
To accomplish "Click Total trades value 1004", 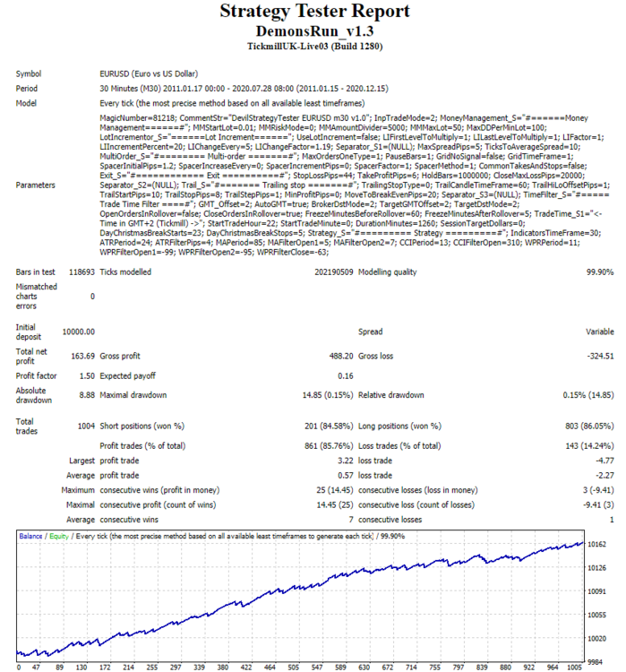I will (x=86, y=426).
